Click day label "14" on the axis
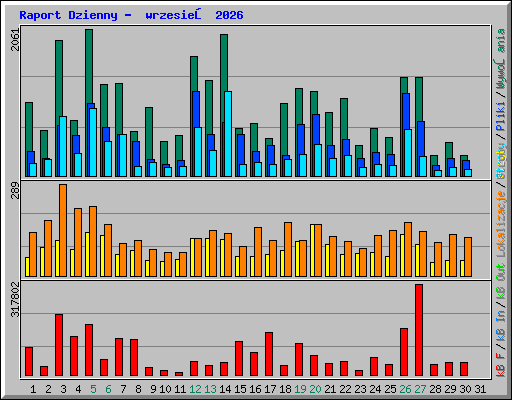Image resolution: width=512 pixels, height=400 pixels. [225, 389]
